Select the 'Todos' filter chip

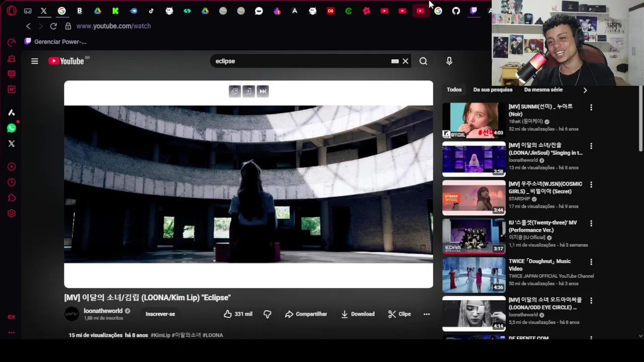454,89
